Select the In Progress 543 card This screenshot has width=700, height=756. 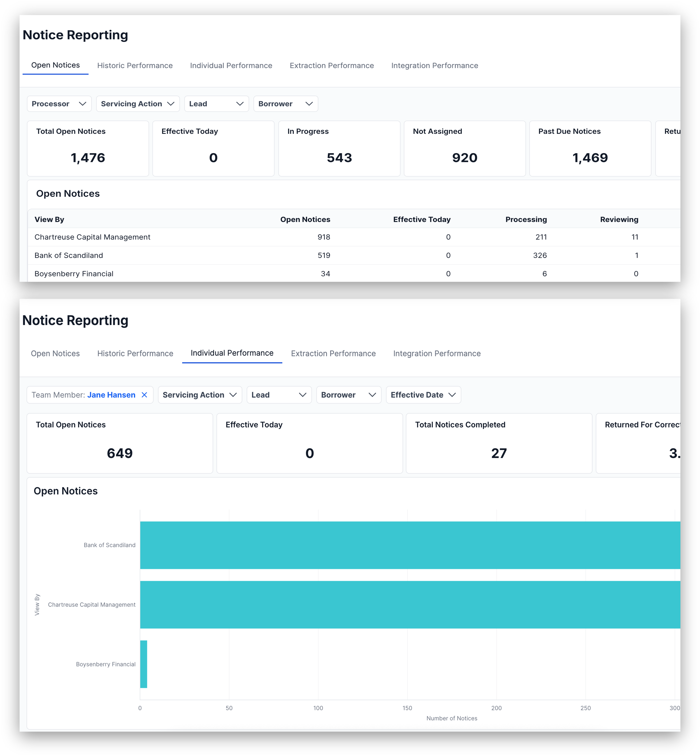coord(339,149)
